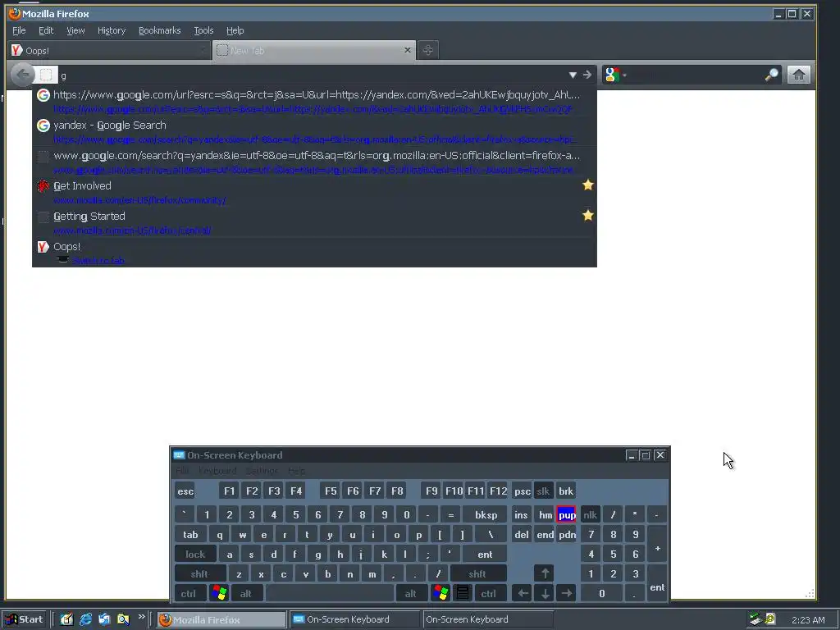Select the 'yandex - Google Search' suggestion

[314, 132]
